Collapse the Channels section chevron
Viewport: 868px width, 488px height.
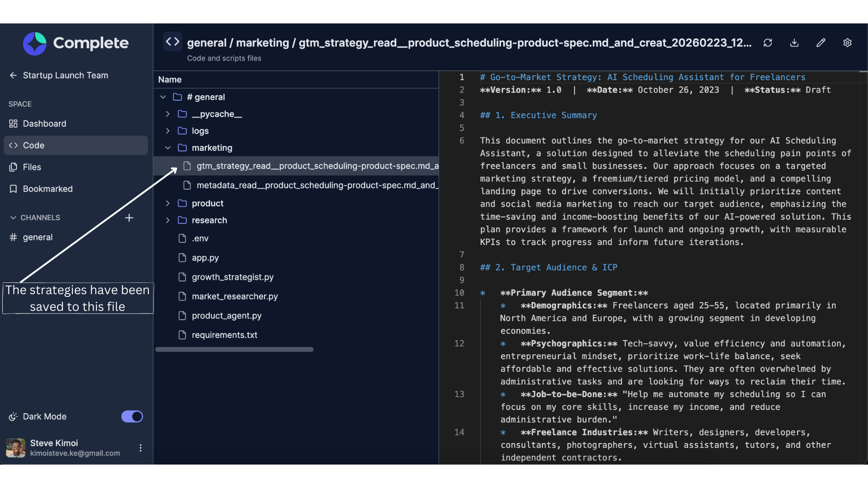tap(13, 218)
